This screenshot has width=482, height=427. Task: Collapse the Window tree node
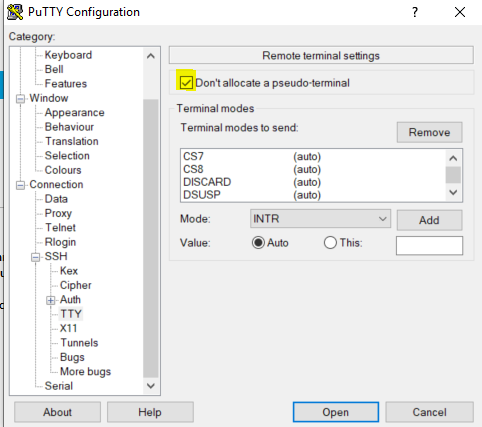pyautogui.click(x=21, y=99)
